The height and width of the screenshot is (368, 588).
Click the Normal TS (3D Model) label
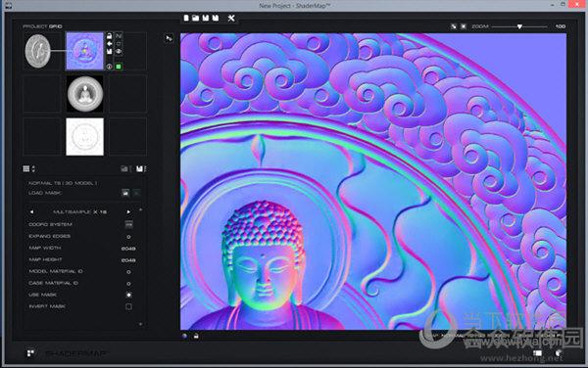[63, 183]
